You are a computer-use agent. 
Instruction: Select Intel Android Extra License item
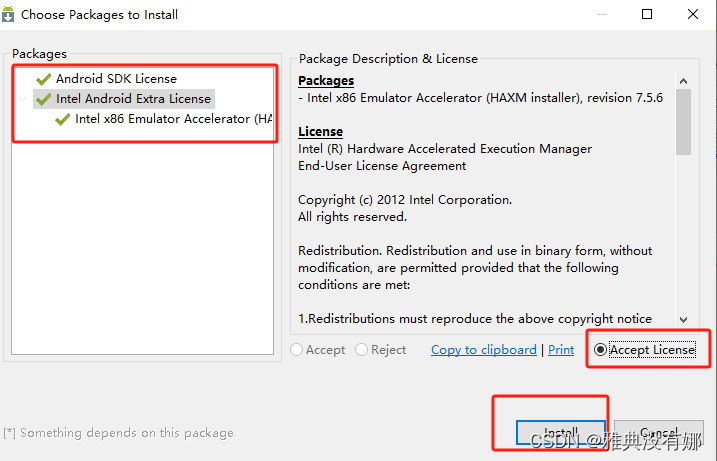[x=133, y=99]
